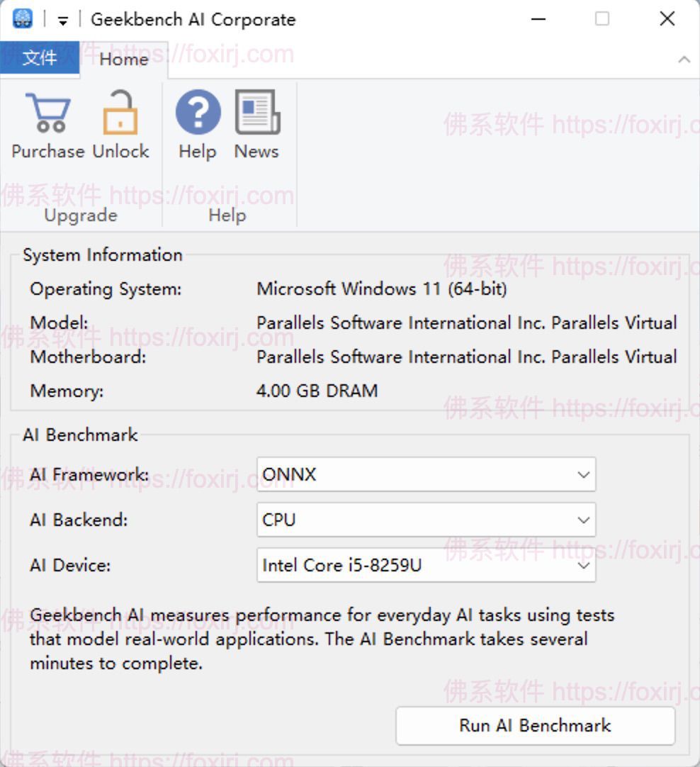Click the Unlock label under the padlock
This screenshot has height=767, width=700.
(x=121, y=151)
